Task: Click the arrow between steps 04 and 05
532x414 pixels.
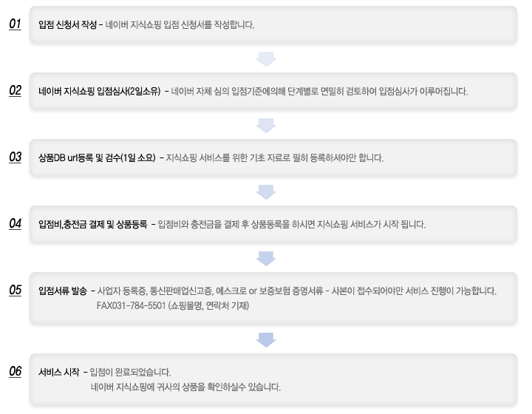Action: pos(266,258)
